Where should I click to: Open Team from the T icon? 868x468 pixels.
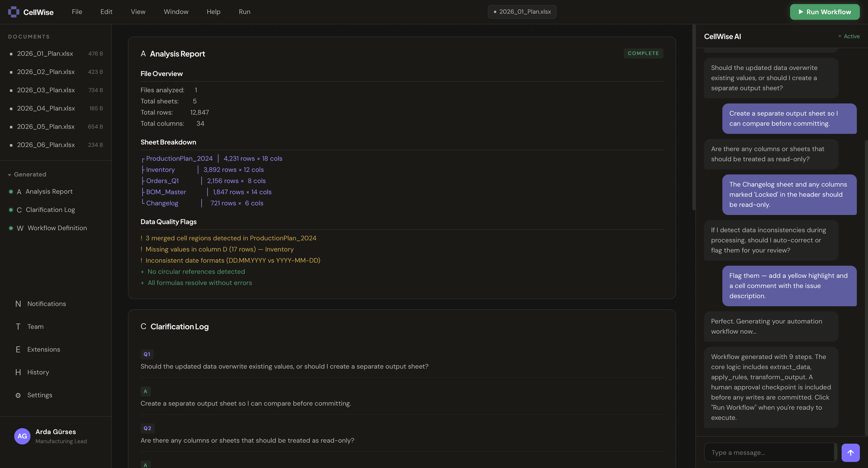pos(18,327)
